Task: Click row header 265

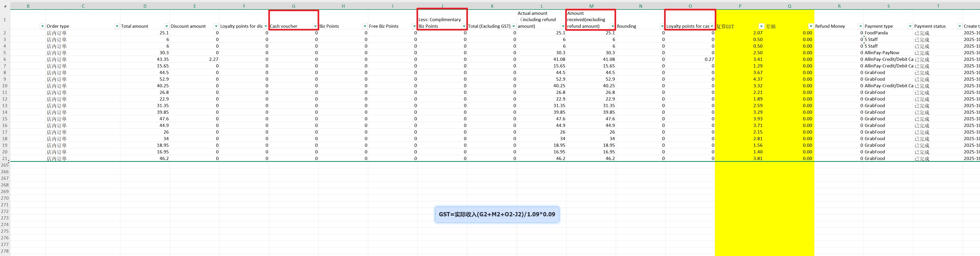Action: [5, 165]
